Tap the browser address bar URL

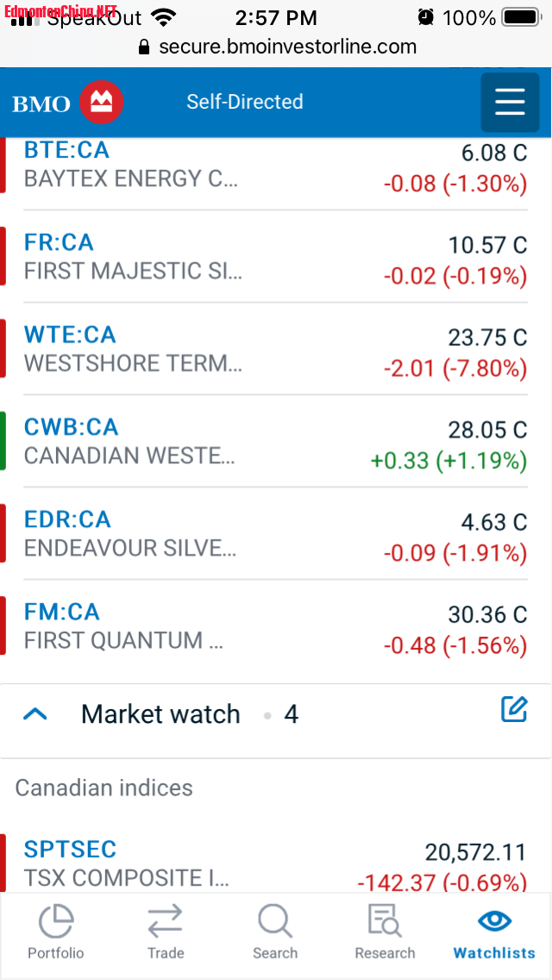(x=288, y=47)
